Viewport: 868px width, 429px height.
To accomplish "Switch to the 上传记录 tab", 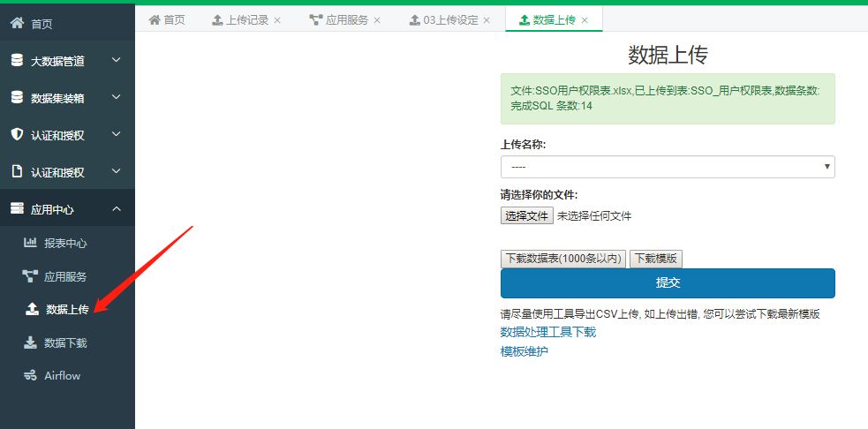I will [246, 20].
